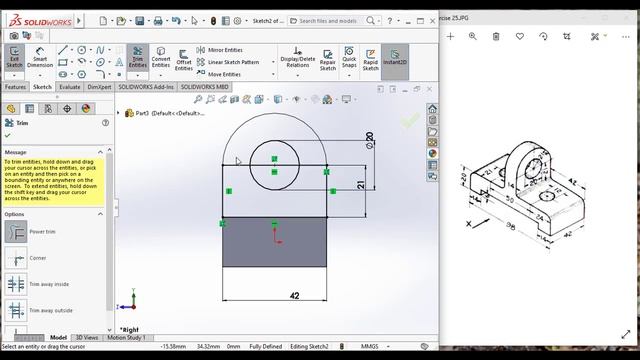The image size is (640, 360).
Task: Select the Text sketch tool
Action: [119, 62]
